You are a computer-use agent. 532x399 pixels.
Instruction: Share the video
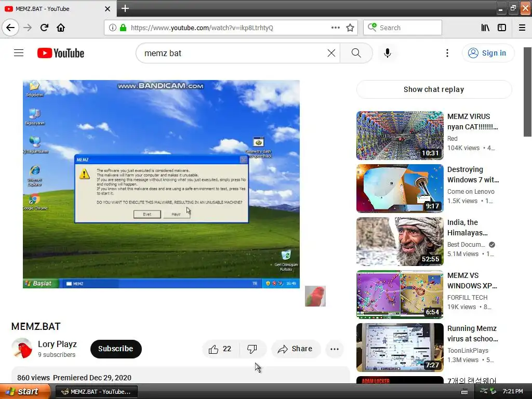(x=296, y=349)
